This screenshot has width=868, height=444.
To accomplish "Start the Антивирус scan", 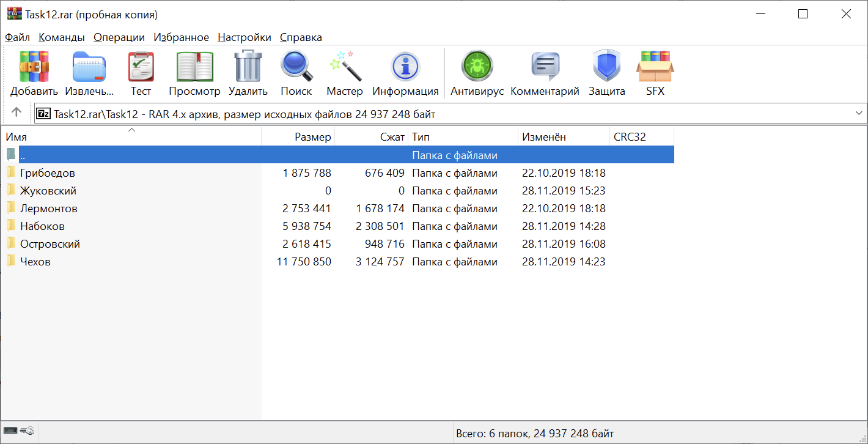I will coord(477,73).
